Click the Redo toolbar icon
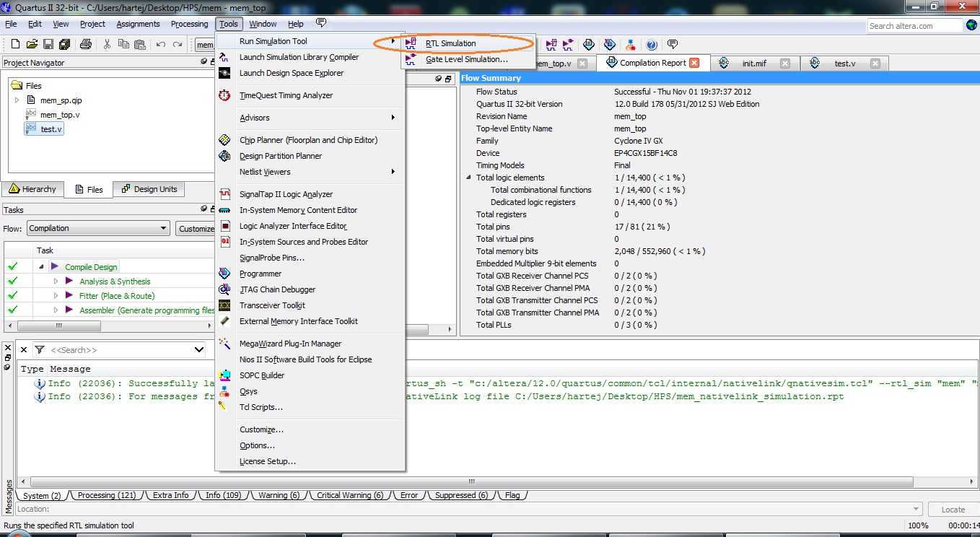Screen dimensions: 980x537 [178, 45]
